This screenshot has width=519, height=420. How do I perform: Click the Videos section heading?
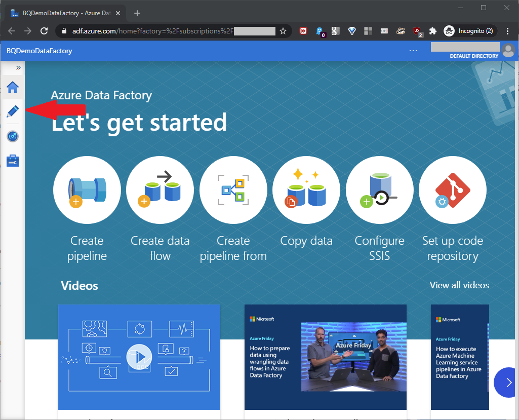point(79,286)
